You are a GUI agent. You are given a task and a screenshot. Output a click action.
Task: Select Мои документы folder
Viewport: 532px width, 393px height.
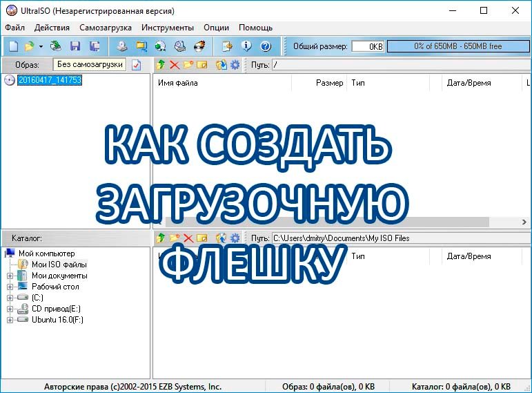pos(59,276)
